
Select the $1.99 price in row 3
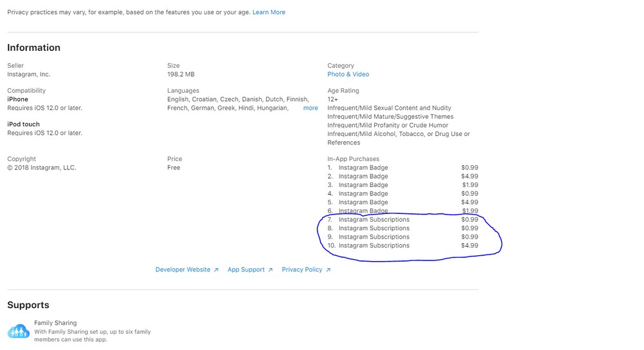[470, 185]
